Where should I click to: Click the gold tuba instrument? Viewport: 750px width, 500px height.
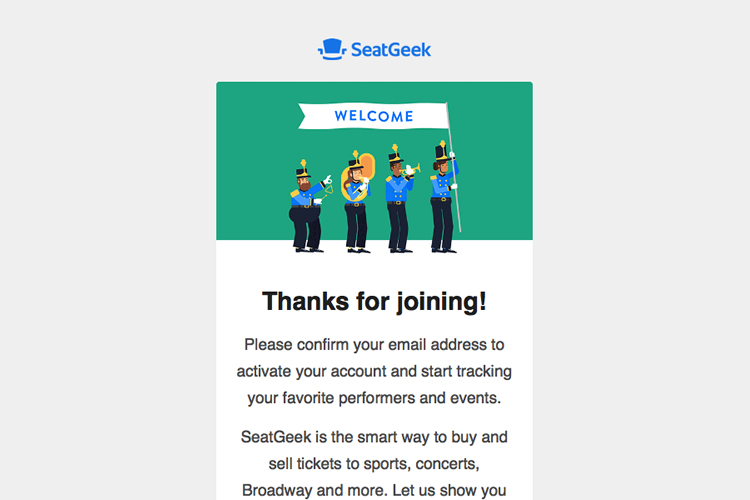pos(361,171)
